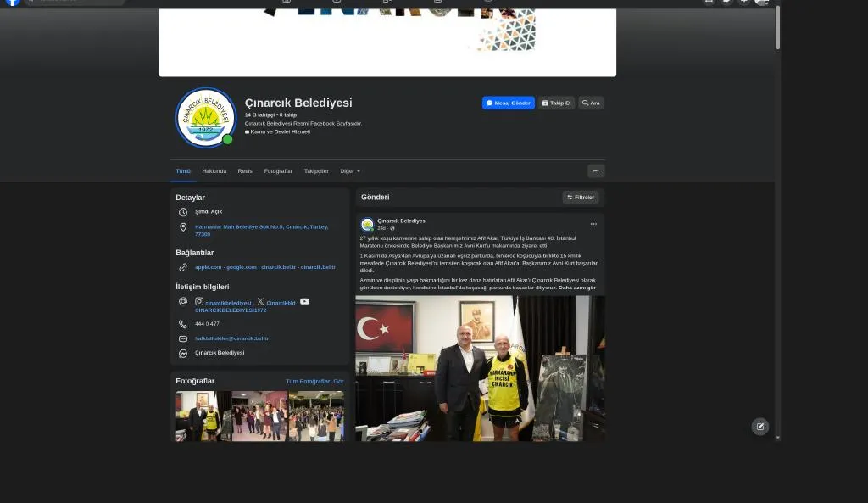Click the Detaylar section heading
Viewport: 868px width, 503px height.
[190, 198]
